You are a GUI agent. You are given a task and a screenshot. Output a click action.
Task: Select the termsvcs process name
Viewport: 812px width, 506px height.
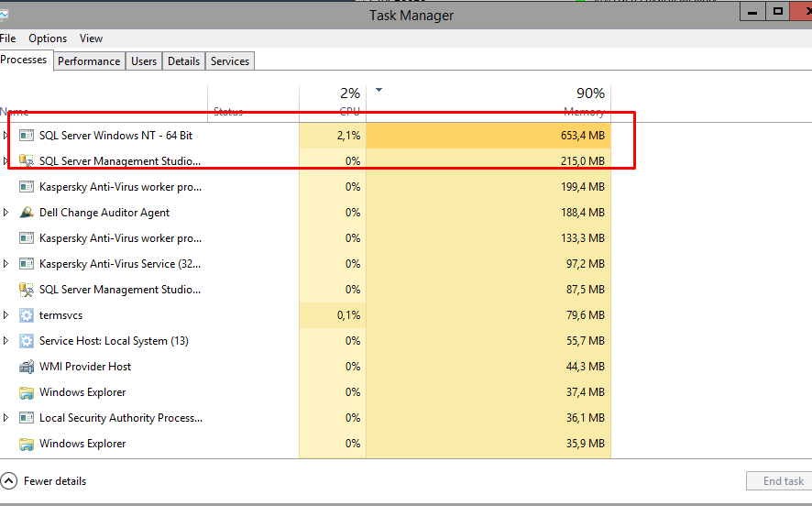pos(60,315)
